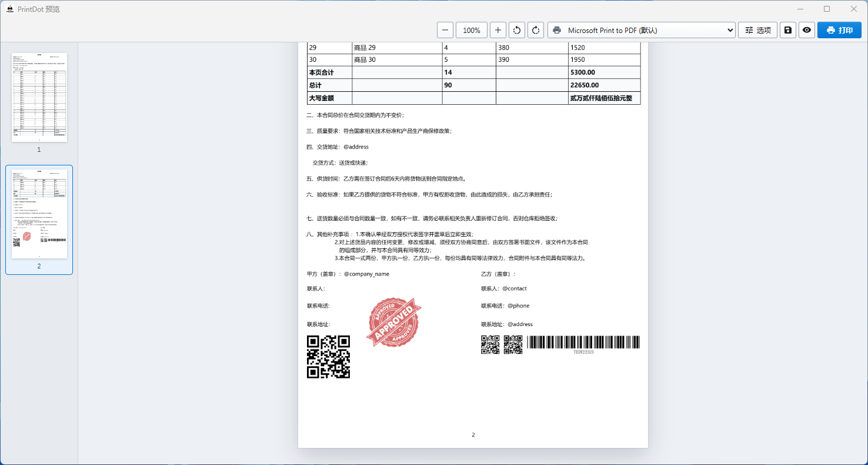Maximize the PrintDot window
The image size is (868, 465).
pyautogui.click(x=827, y=9)
